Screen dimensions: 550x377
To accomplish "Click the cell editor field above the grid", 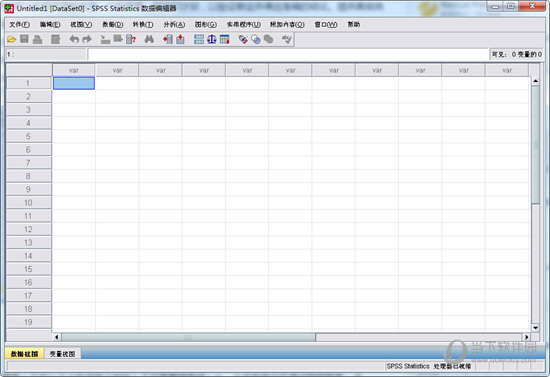I will click(x=288, y=54).
